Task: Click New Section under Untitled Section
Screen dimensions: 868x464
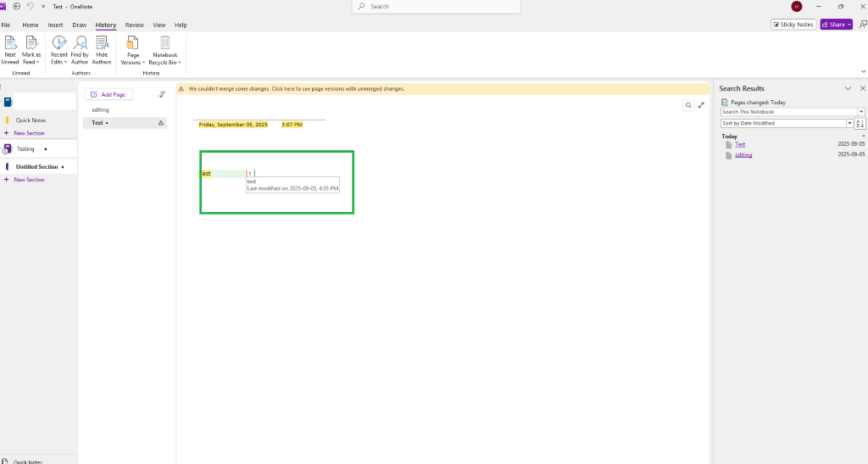Action: [29, 180]
